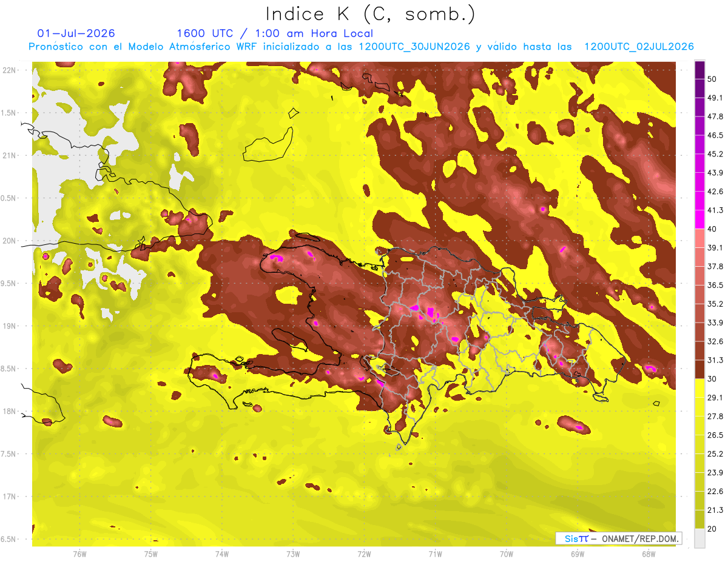The height and width of the screenshot is (562, 728).
Task: Click the color scale label '50'
Action: pyautogui.click(x=712, y=79)
